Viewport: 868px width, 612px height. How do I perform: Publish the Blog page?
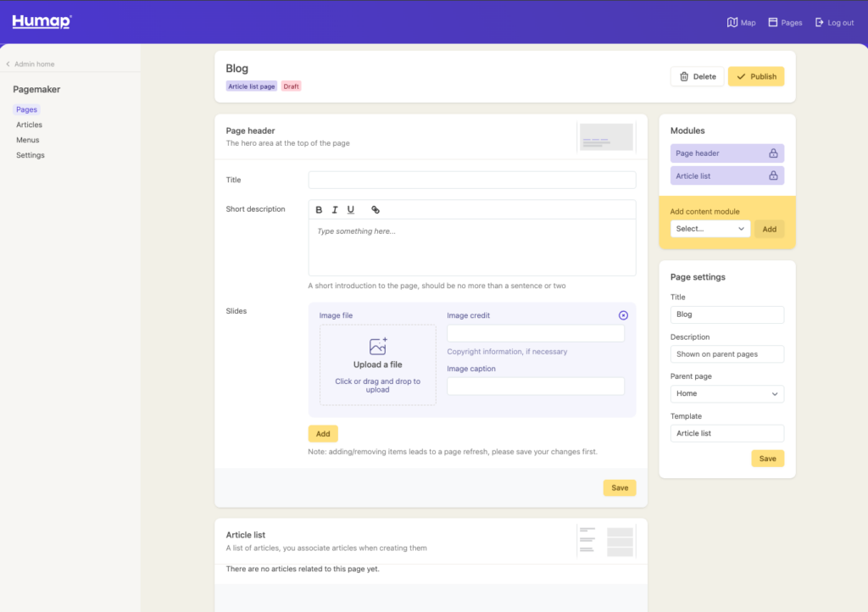tap(755, 76)
